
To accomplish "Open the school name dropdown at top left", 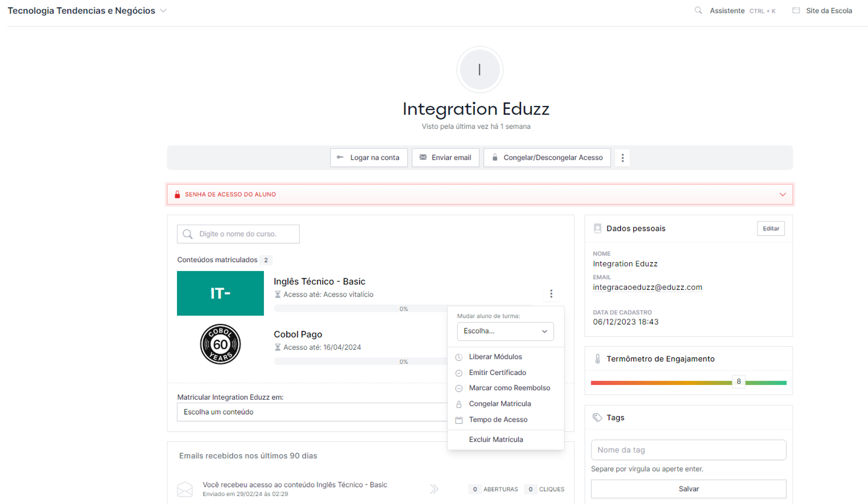I will coord(163,11).
